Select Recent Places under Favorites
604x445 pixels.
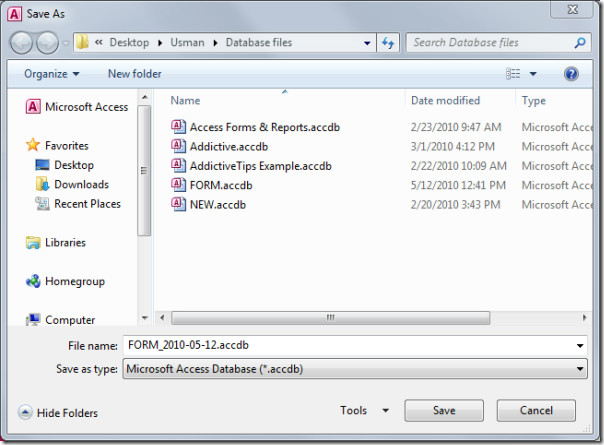click(78, 203)
